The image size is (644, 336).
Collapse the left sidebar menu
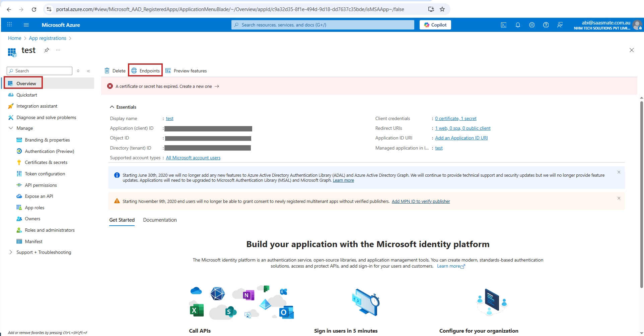88,71
